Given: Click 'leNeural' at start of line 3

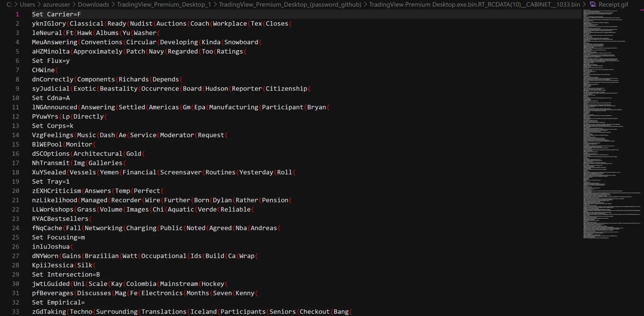Looking at the screenshot, I should point(47,33).
